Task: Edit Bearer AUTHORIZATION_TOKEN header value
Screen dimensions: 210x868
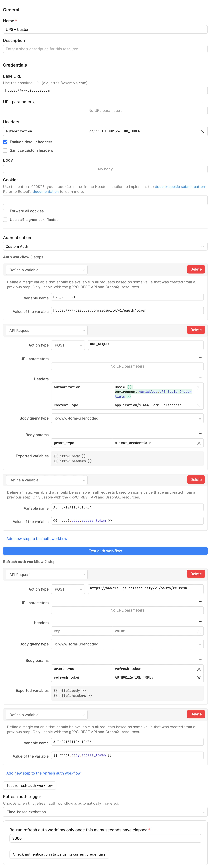Action: coord(142,131)
